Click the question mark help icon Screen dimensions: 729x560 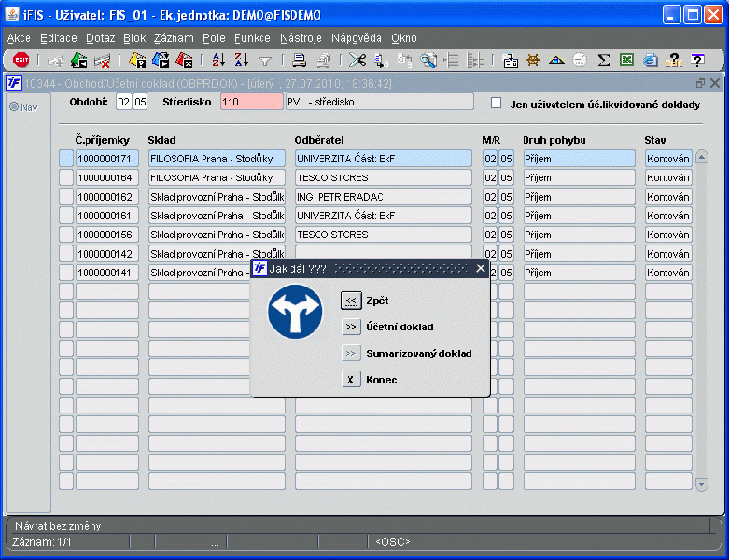(696, 61)
